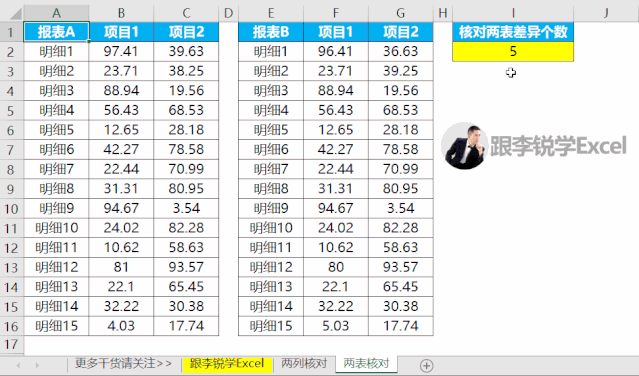Screen dimensions: 639x376
Task: Open the 更多干货请关注>> sheet tab
Action: (x=123, y=363)
